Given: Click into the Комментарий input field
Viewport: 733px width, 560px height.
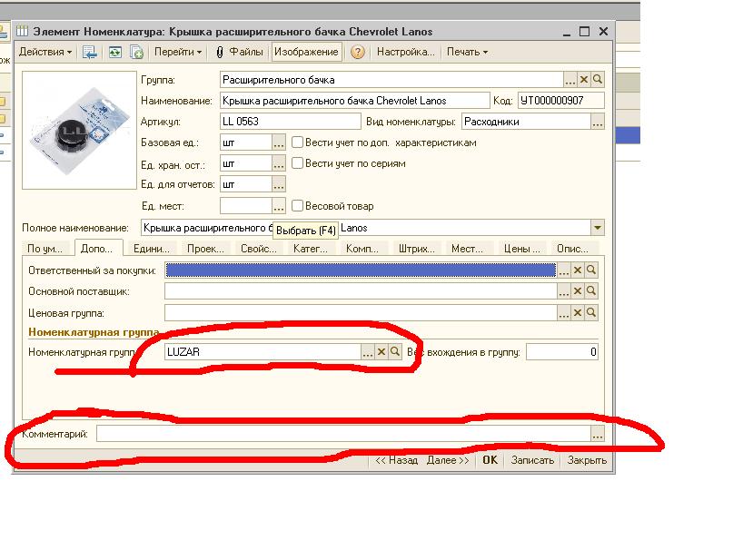Looking at the screenshot, I should tap(343, 435).
